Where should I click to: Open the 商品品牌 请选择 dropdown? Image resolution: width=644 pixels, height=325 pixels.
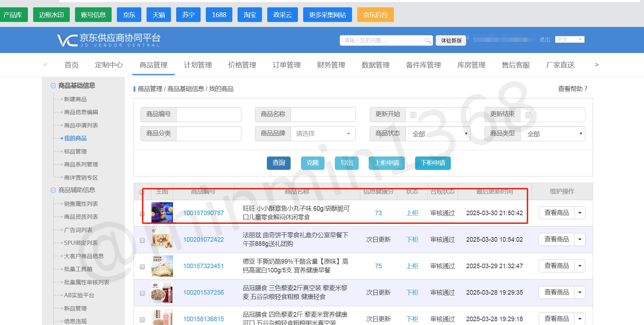323,134
